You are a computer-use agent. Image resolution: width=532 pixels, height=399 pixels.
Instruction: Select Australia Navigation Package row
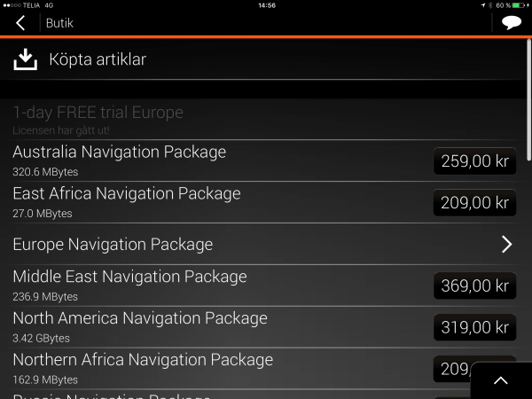[x=120, y=152]
